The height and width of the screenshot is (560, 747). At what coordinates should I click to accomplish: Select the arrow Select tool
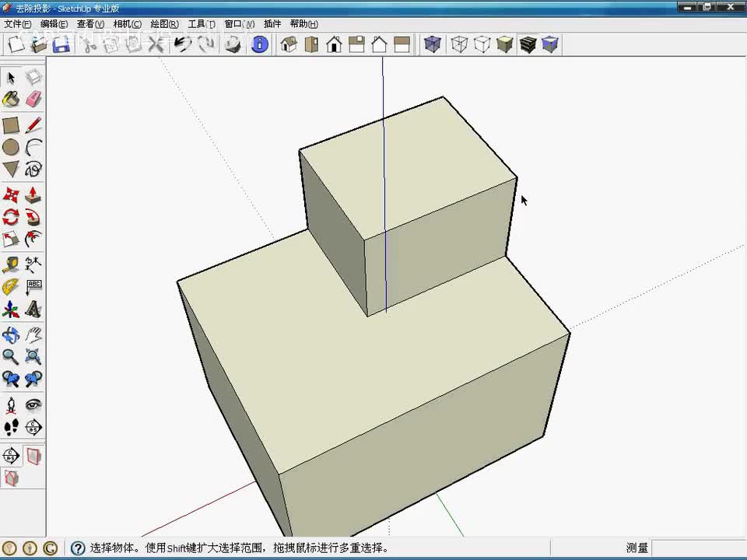pos(11,77)
